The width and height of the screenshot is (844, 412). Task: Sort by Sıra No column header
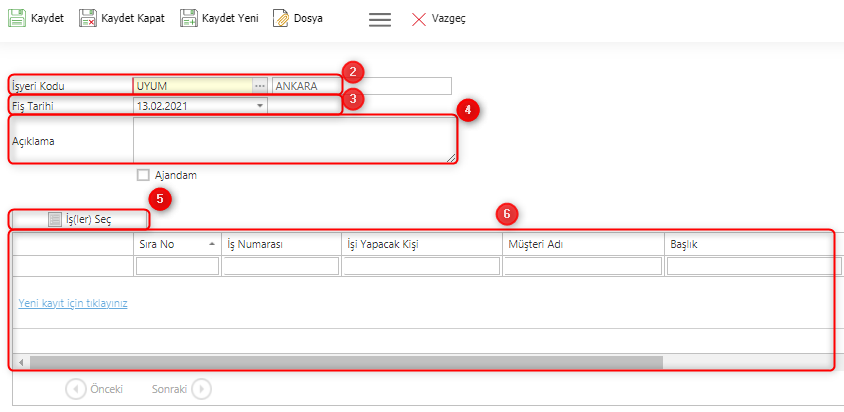coord(176,244)
